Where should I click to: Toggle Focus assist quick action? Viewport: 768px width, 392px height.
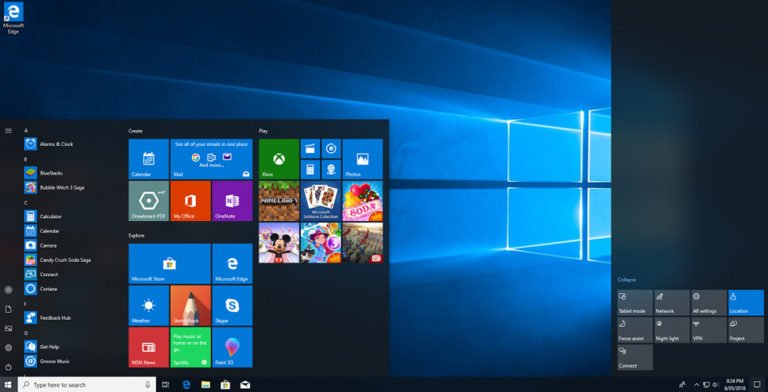635,330
